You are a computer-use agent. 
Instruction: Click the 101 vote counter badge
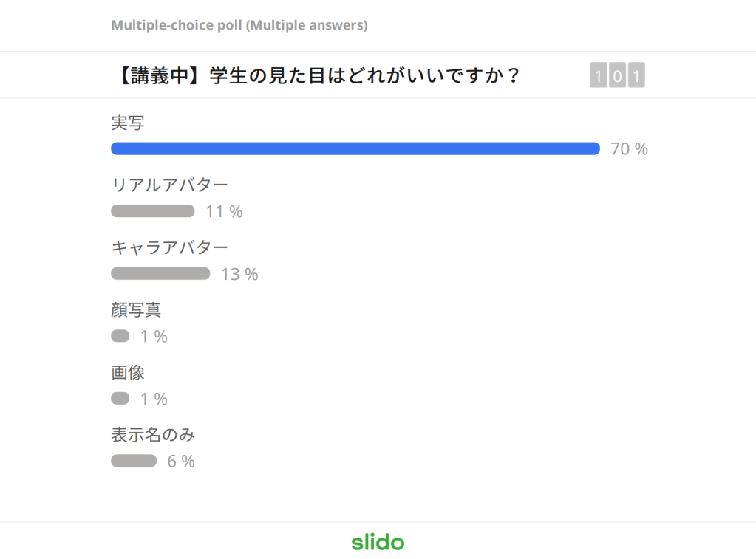[x=617, y=75]
